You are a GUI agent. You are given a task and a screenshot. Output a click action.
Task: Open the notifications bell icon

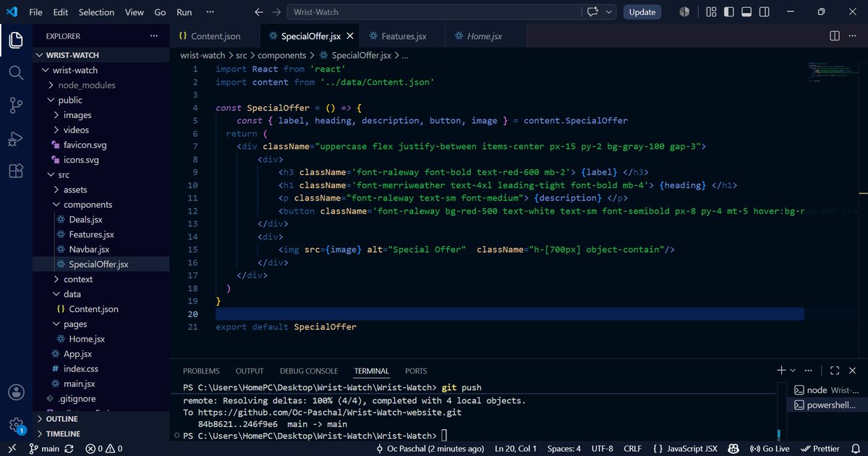point(855,449)
